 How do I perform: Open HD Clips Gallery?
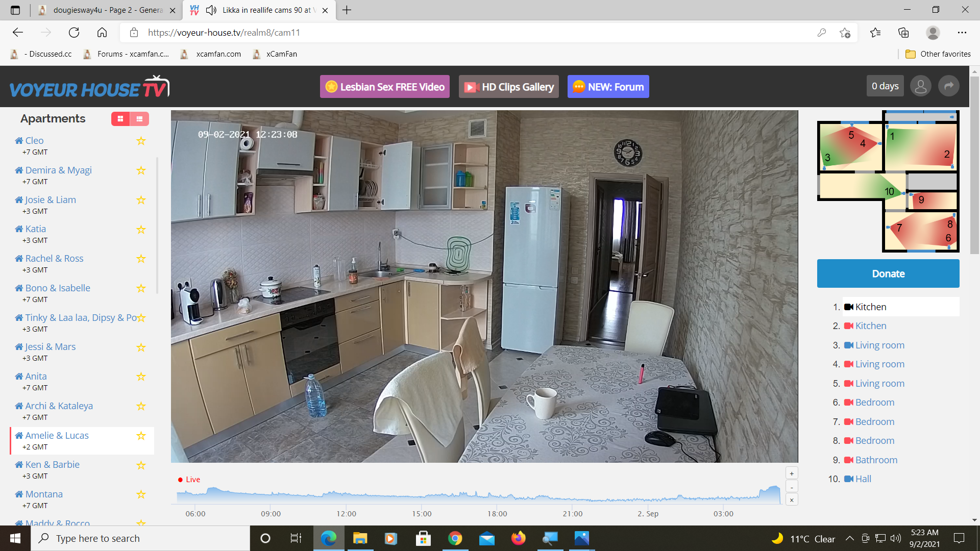click(x=508, y=87)
